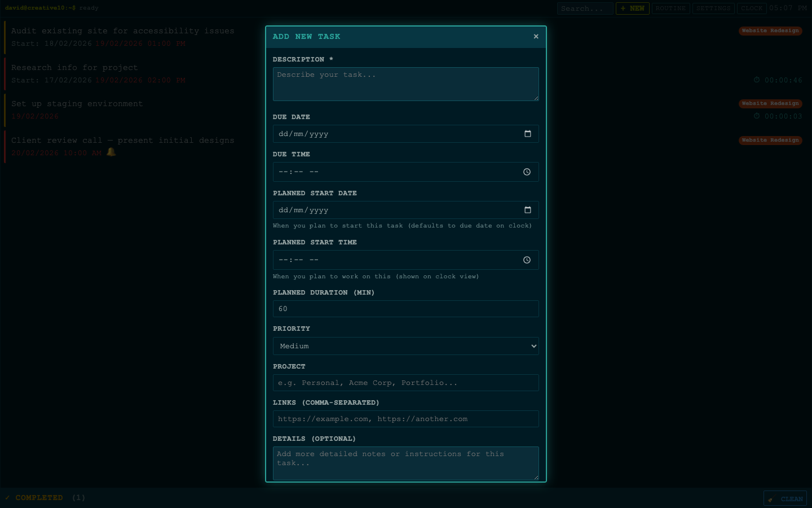This screenshot has width=812, height=508.
Task: Click the Planned Duration field showing 60
Action: pyautogui.click(x=405, y=309)
